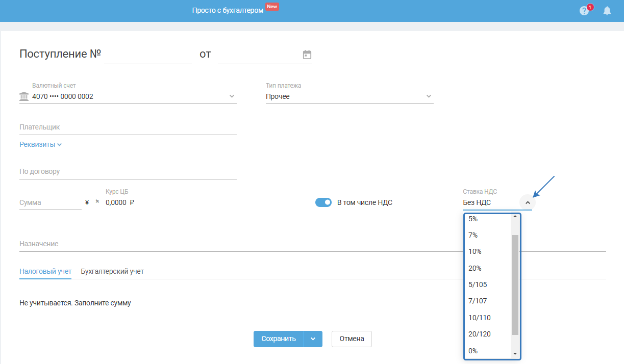Click the small × next to yen sign
This screenshot has width=624, height=364.
[97, 201]
